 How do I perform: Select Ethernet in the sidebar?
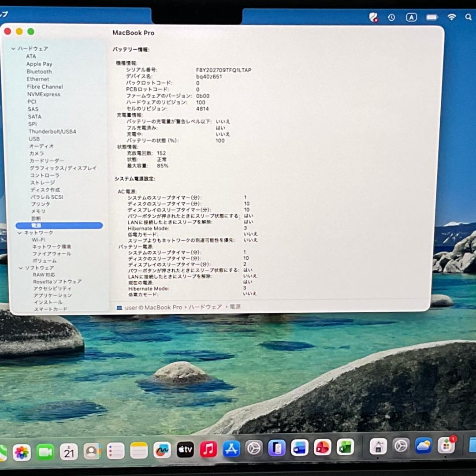38,79
